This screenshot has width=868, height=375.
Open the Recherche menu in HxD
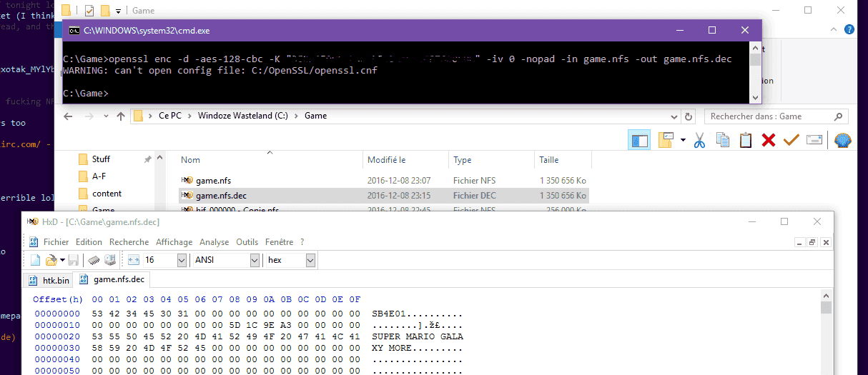(x=129, y=242)
